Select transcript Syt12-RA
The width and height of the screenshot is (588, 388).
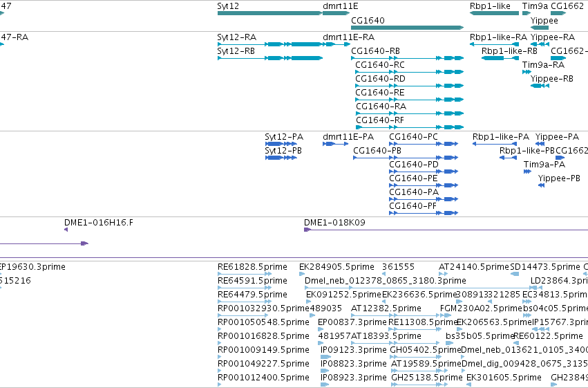tap(269, 44)
